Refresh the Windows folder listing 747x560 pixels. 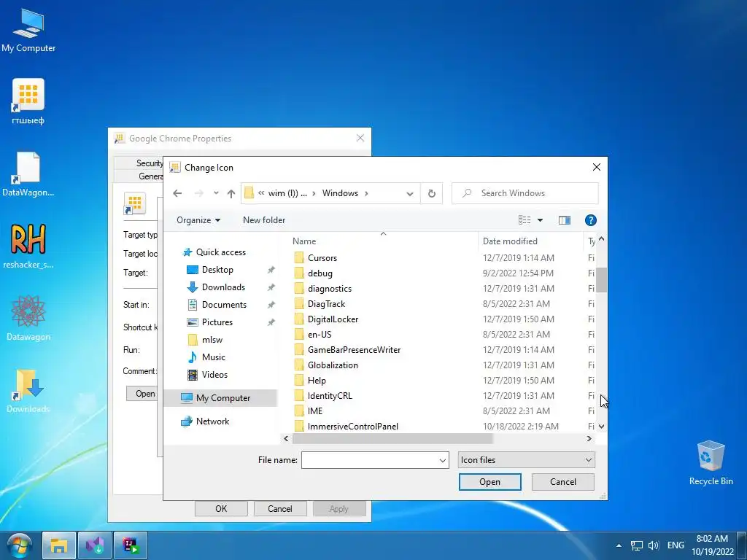tap(432, 193)
